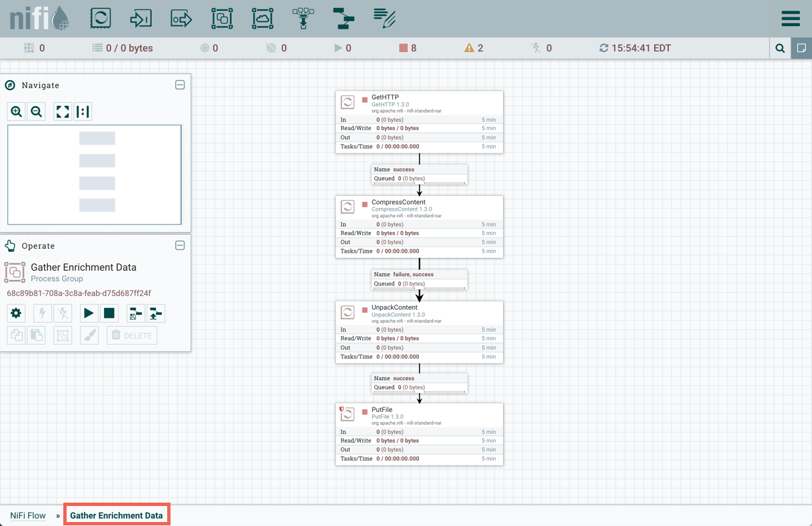The image size is (812, 526).
Task: Select the GetHTTP processor on the canvas
Action: 420,120
